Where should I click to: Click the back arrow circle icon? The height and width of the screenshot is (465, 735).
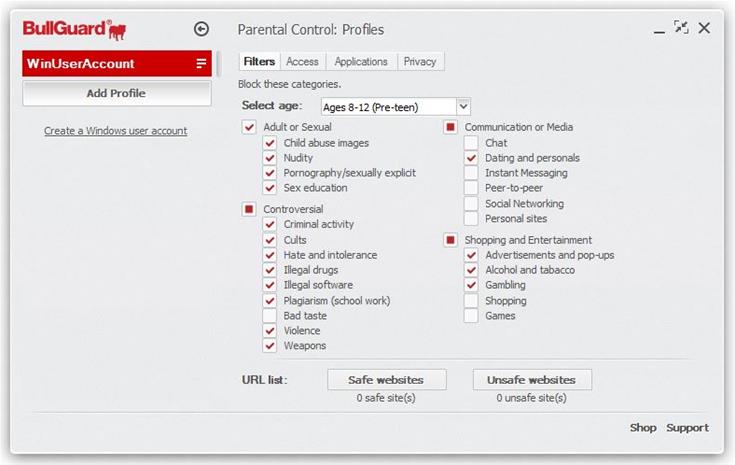pyautogui.click(x=201, y=30)
